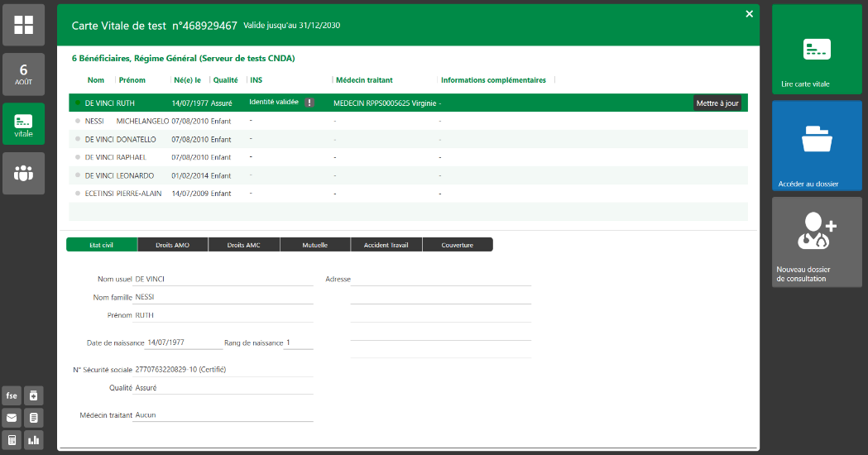Click the Mettre à jour button
868x455 pixels.
717,103
